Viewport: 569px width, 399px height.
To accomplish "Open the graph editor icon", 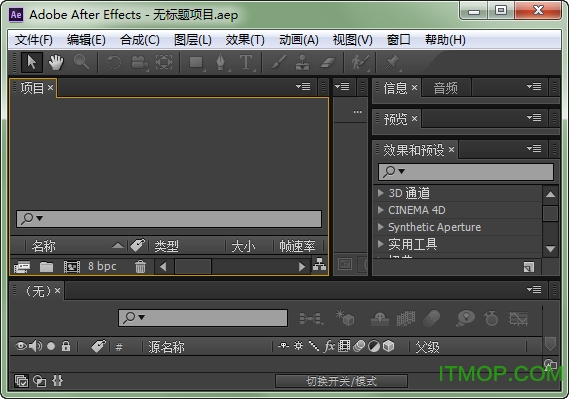I will [x=518, y=318].
